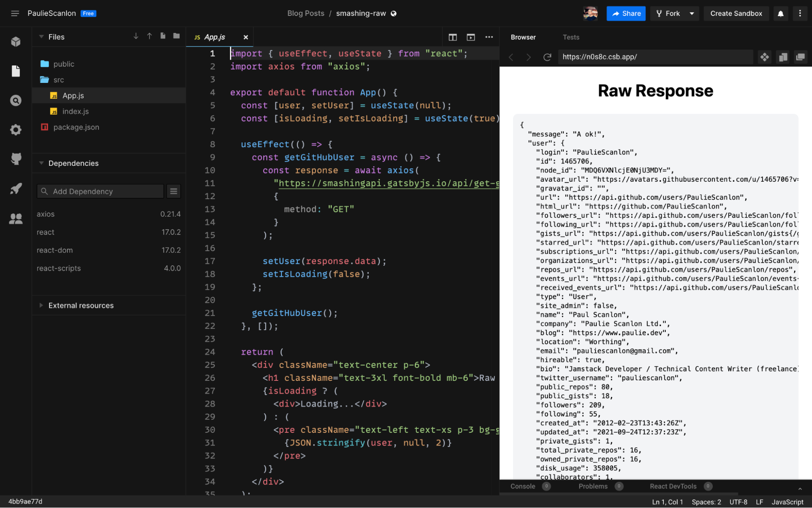This screenshot has width=812, height=508.
Task: Select the package.json file
Action: 76,127
